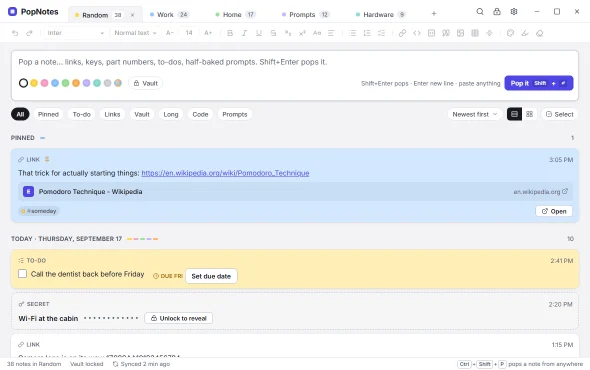This screenshot has width=590, height=370.
Task: Open the Normal text style dropdown
Action: pyautogui.click(x=135, y=33)
